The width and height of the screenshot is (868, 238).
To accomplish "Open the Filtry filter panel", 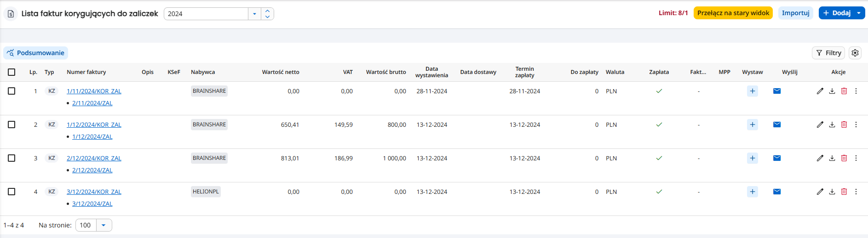I will point(828,53).
